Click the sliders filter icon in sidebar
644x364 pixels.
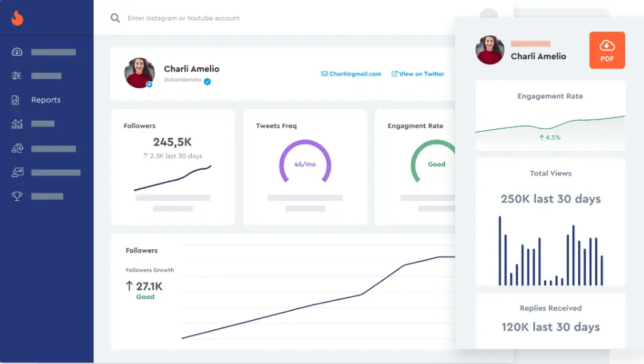17,76
